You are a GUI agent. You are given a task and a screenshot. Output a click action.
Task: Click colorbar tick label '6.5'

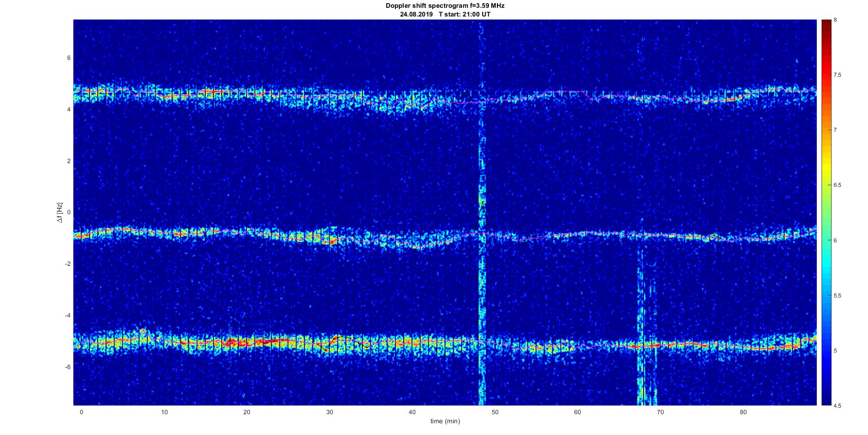(837, 185)
